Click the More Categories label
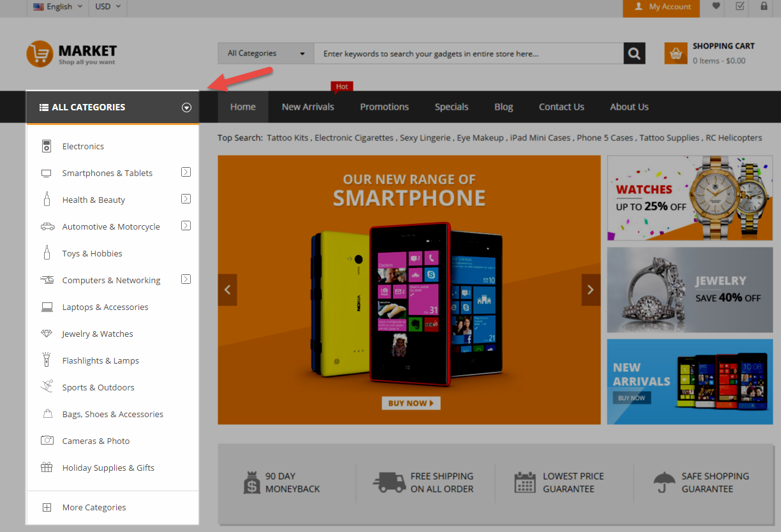 point(94,507)
